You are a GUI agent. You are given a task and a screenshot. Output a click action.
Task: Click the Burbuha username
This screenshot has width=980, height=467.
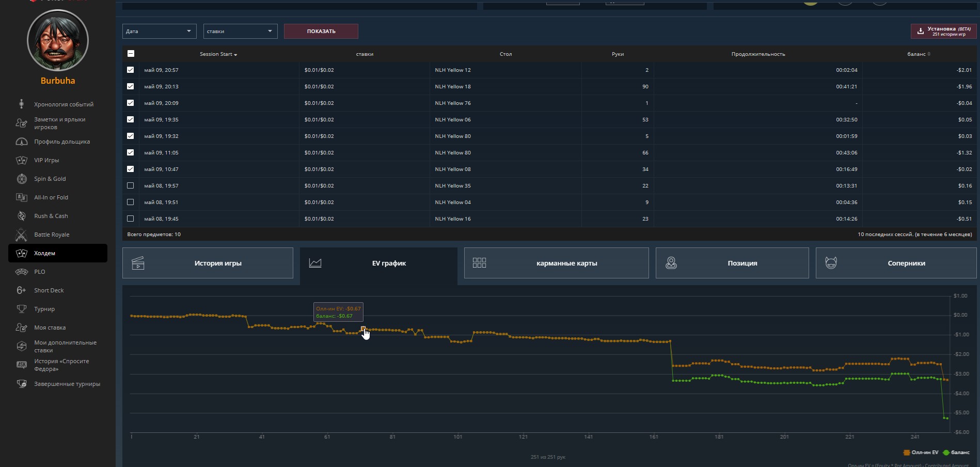click(x=58, y=81)
